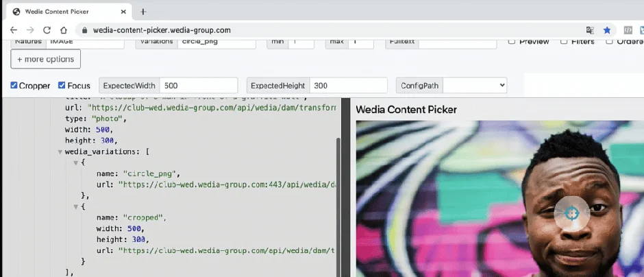Reload the page with the refresh icon
This screenshot has width=644, height=277.
[x=47, y=30]
